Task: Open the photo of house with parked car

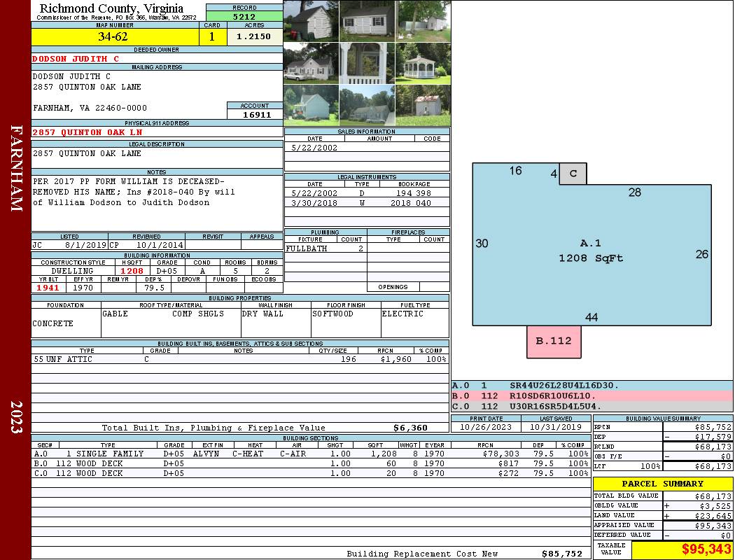Action: coord(311,64)
